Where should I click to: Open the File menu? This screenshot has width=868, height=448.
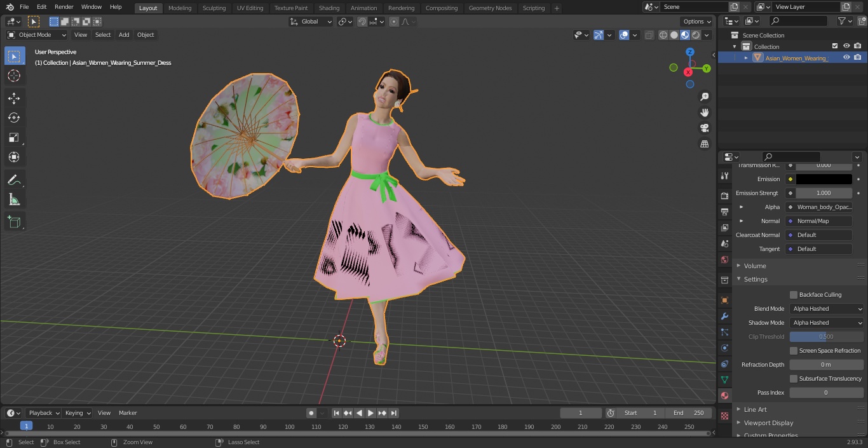click(x=24, y=7)
